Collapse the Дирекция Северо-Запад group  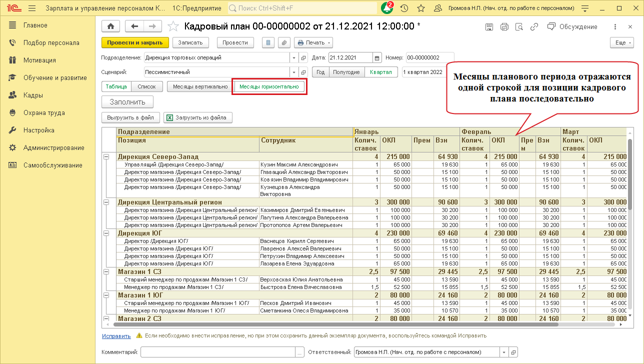(106, 156)
